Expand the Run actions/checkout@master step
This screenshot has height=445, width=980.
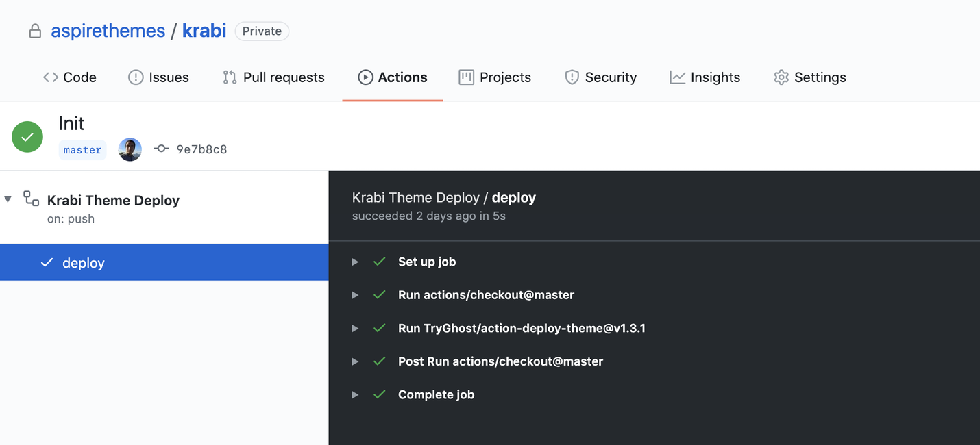click(355, 295)
